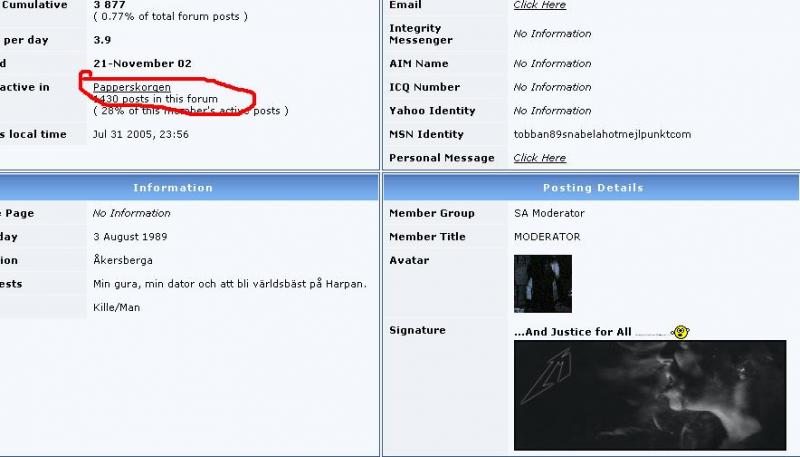Open the Papperskorgen forum link

pos(132,87)
